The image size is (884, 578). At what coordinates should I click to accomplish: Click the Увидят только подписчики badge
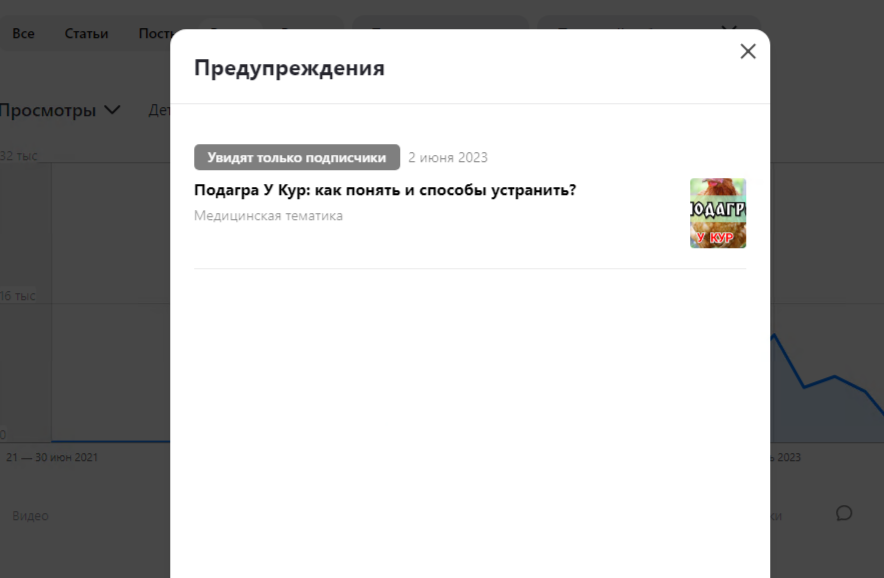296,157
